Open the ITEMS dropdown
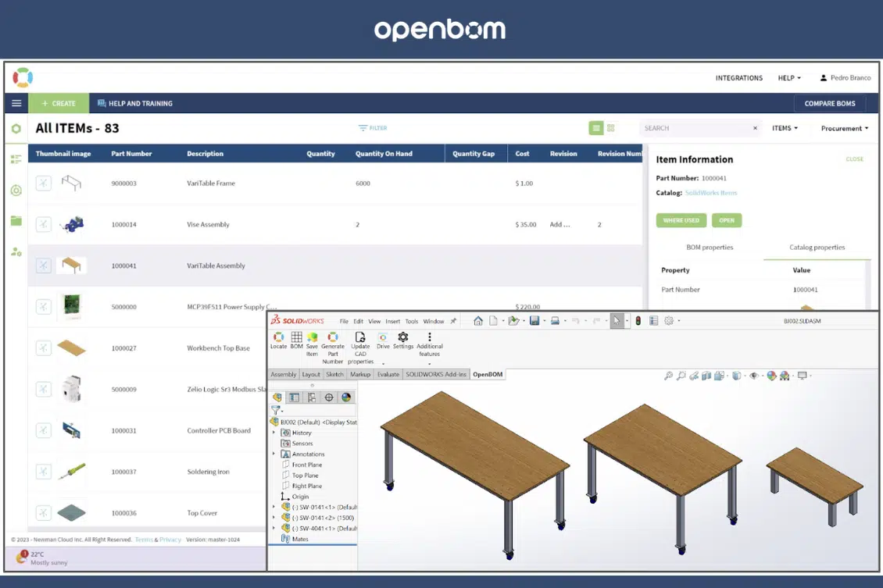Screen dimensions: 883x588 pyautogui.click(x=785, y=128)
